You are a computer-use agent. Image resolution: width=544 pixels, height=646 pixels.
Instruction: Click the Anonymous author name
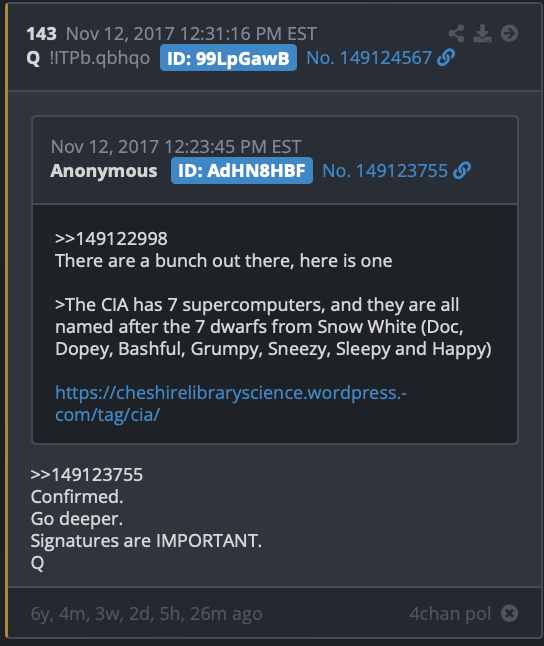coord(104,171)
